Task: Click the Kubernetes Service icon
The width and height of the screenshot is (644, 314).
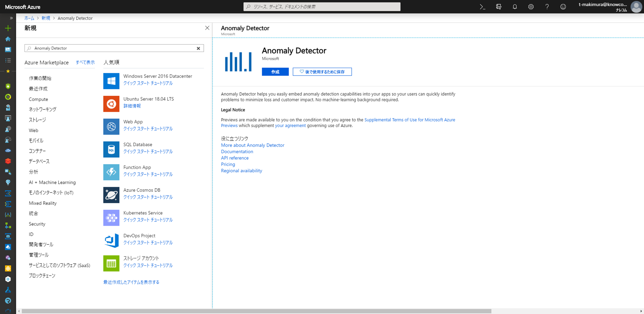Action: [x=111, y=218]
